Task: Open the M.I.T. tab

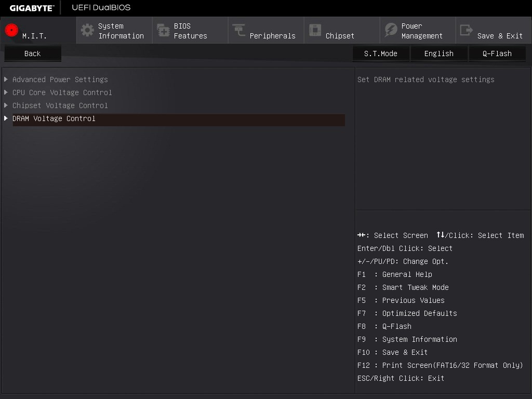Action: click(x=38, y=30)
